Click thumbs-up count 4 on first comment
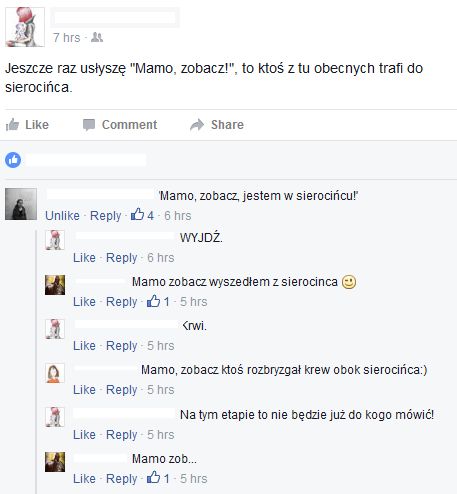The height and width of the screenshot is (494, 457). 142,215
